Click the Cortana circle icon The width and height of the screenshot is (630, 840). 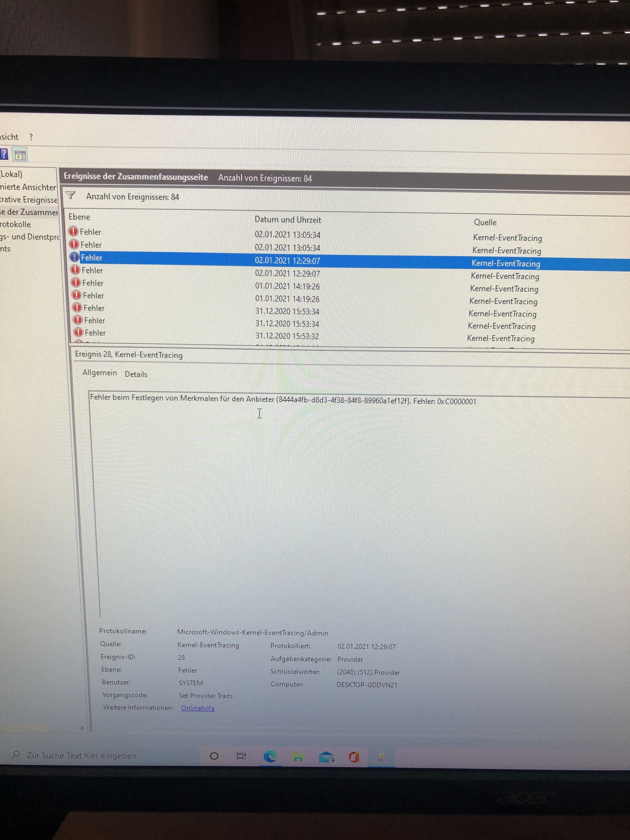(214, 756)
